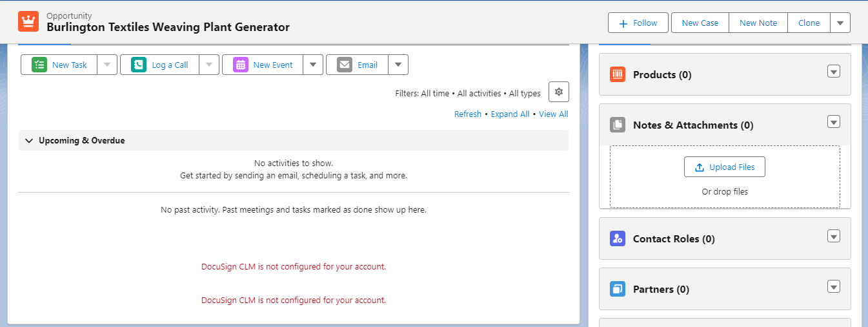The image size is (868, 327).
Task: Open the Partners card action menu
Action: pyautogui.click(x=834, y=286)
